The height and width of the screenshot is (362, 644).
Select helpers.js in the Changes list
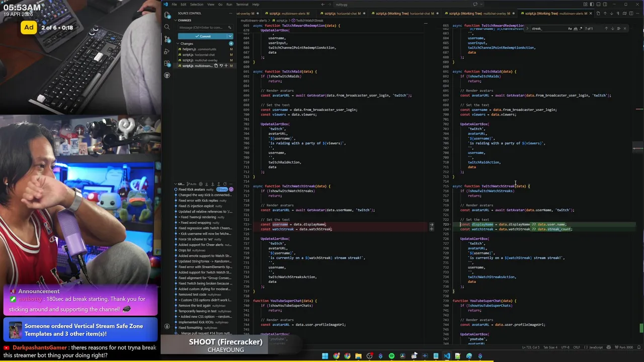pyautogui.click(x=204, y=49)
